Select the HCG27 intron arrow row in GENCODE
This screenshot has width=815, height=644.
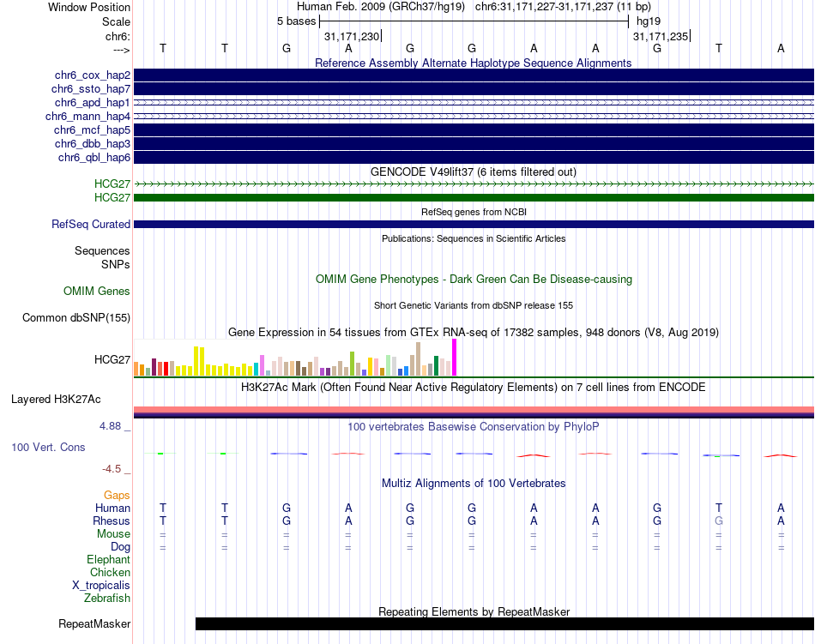[474, 184]
